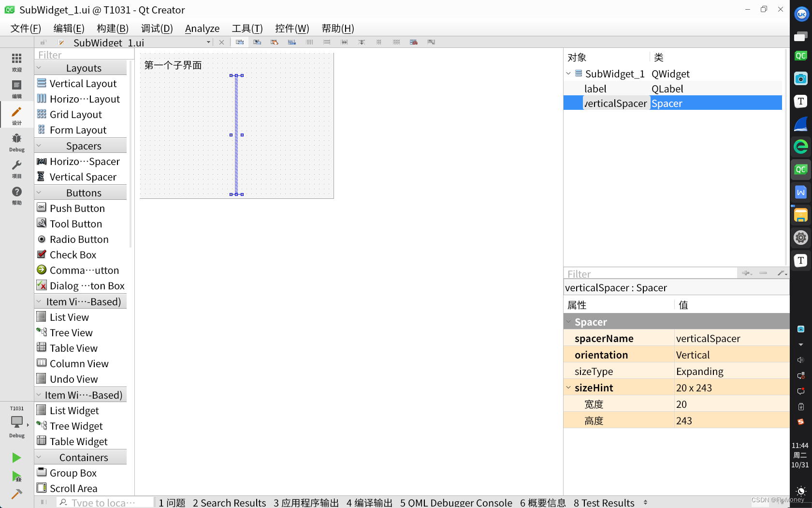Switch to Debug mode in the sidebar
Viewport: 812px width, 508px height.
pyautogui.click(x=16, y=142)
